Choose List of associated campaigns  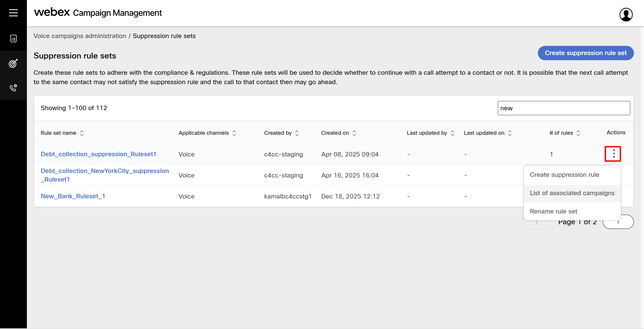[x=572, y=193]
